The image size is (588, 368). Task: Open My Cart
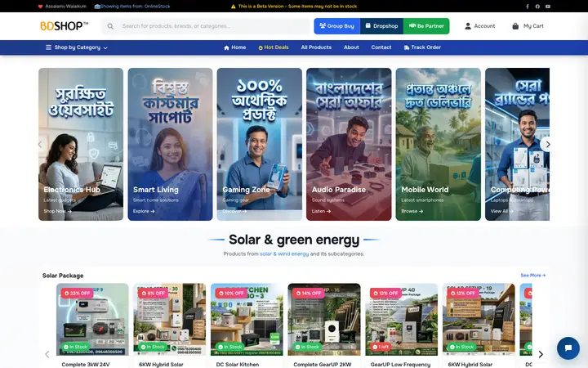tap(528, 26)
